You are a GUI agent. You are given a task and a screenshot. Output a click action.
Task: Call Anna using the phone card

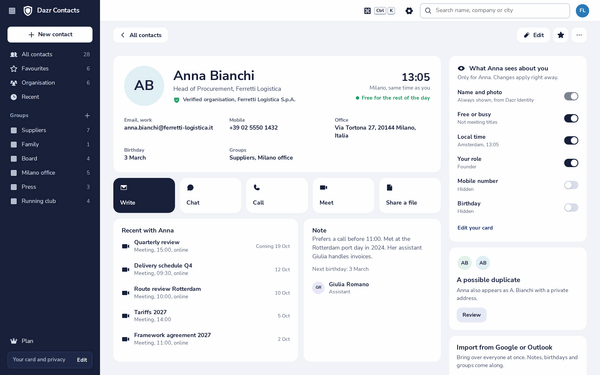point(277,195)
